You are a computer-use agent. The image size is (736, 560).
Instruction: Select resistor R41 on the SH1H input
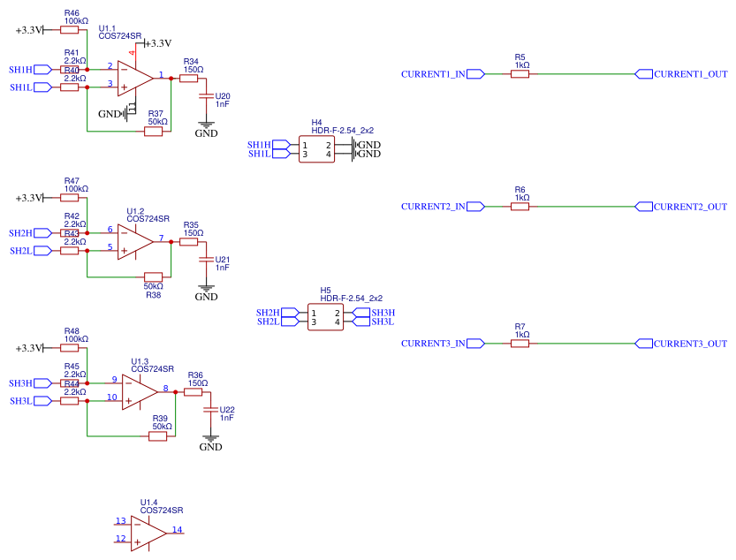[70, 70]
